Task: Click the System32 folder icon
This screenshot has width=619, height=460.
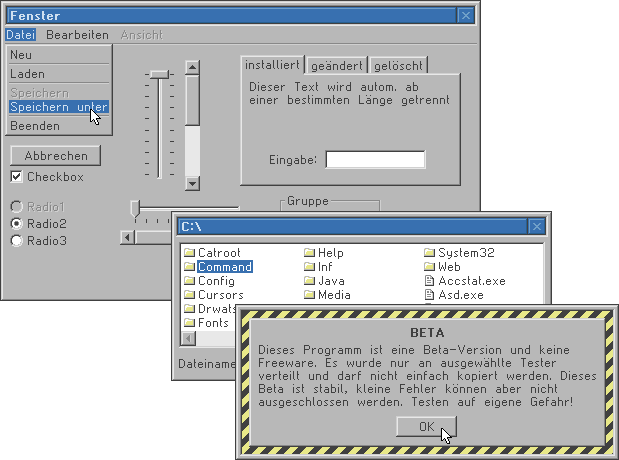Action: coord(429,253)
